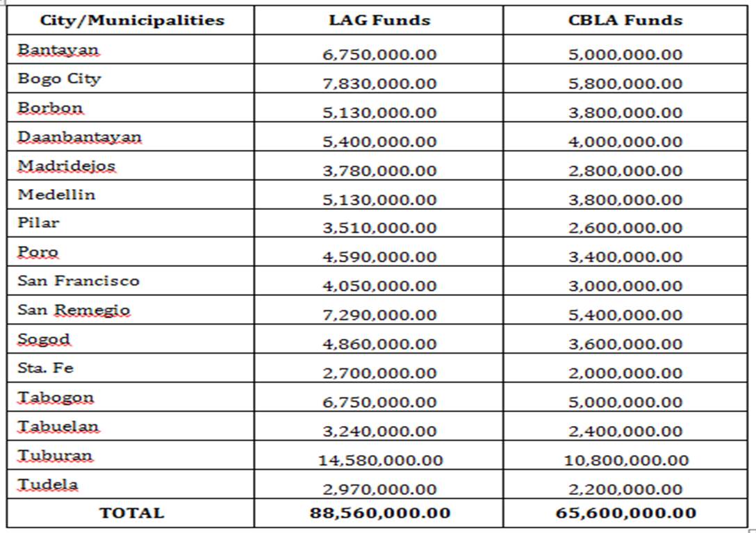Click Madridejos CBLA value 2,800,000.00
Viewport: 756px width, 533px height.
tap(625, 171)
